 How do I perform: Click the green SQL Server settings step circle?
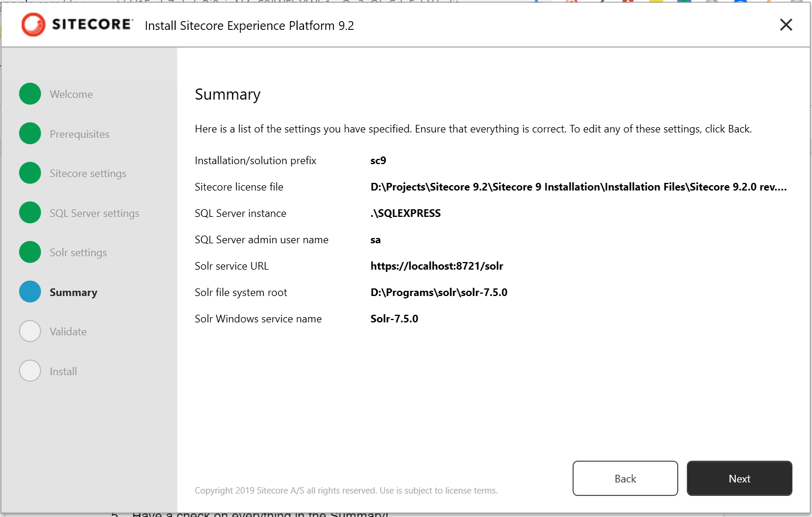(30, 213)
